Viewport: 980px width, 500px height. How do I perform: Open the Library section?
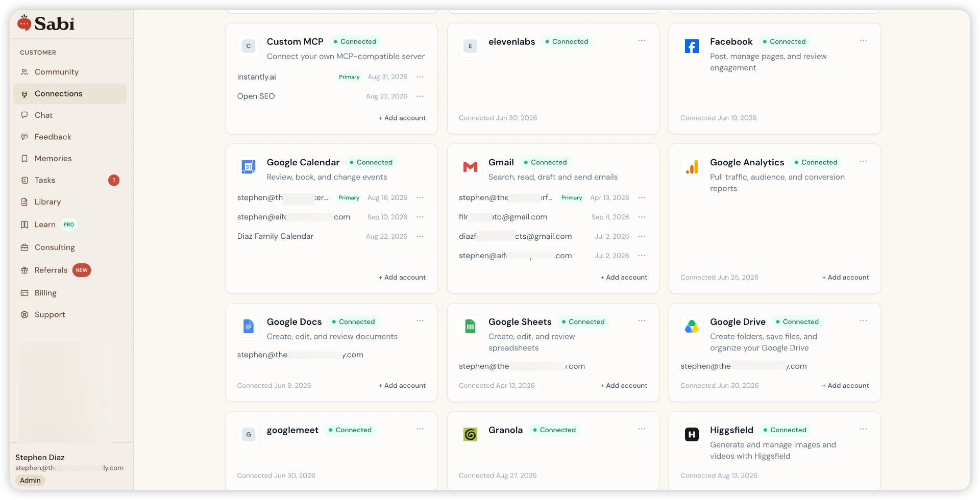click(70, 202)
